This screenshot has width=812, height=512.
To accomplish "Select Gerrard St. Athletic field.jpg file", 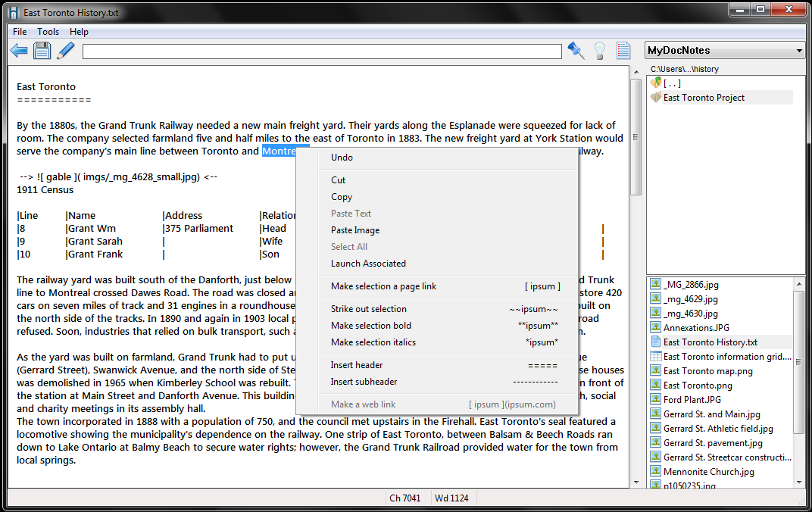I will pos(718,429).
